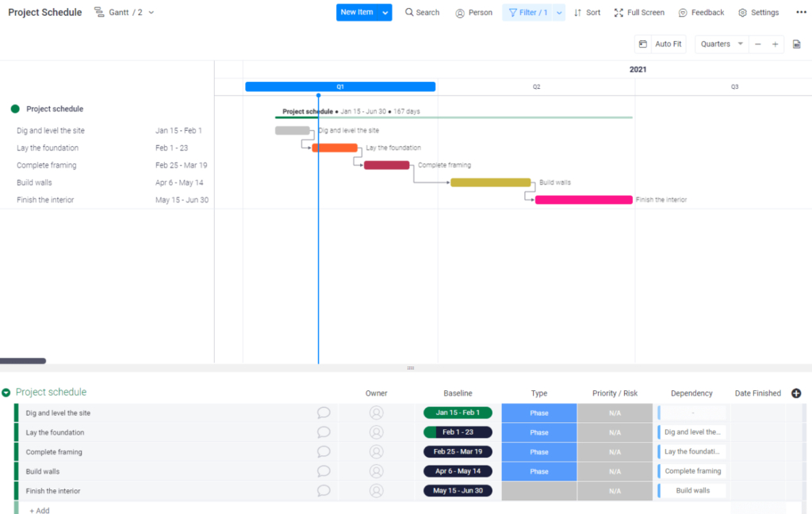Expand the New Item dropdown arrow
This screenshot has height=514, width=812.
(x=385, y=12)
